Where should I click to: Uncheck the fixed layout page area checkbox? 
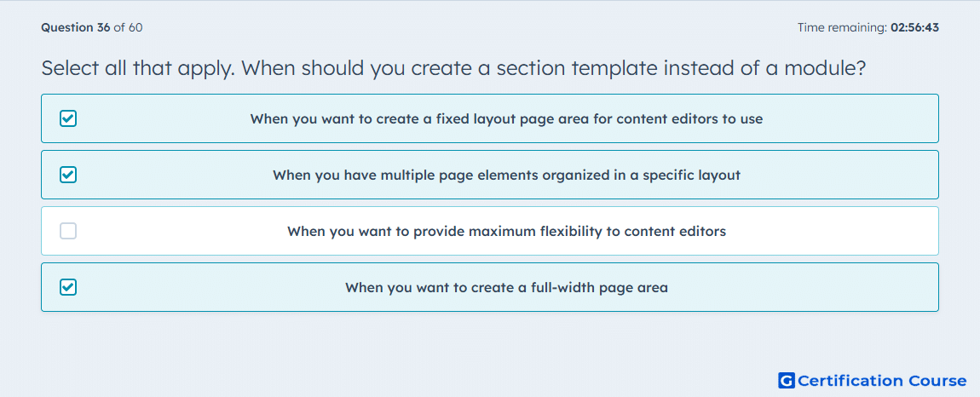(68, 118)
